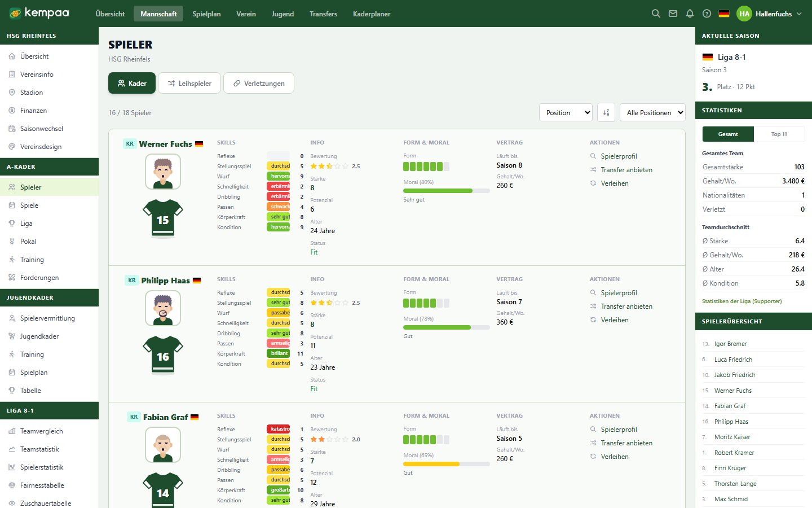This screenshot has width=812, height=508.
Task: Open Vereinsdesign in the sidebar
Action: click(49, 147)
